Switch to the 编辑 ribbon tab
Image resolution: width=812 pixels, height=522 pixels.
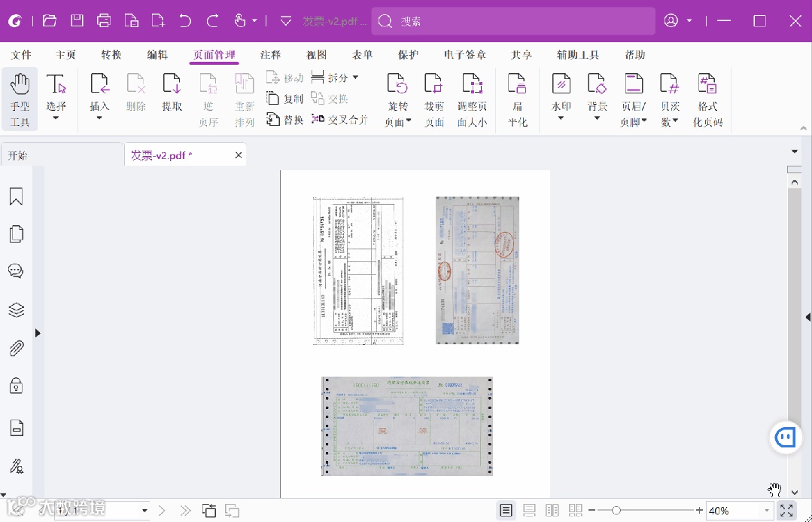(157, 54)
